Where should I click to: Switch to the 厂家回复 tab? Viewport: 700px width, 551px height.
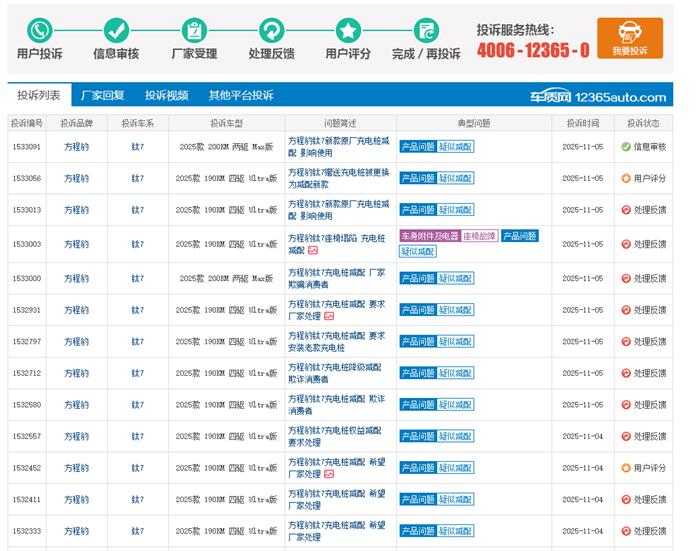(x=103, y=96)
